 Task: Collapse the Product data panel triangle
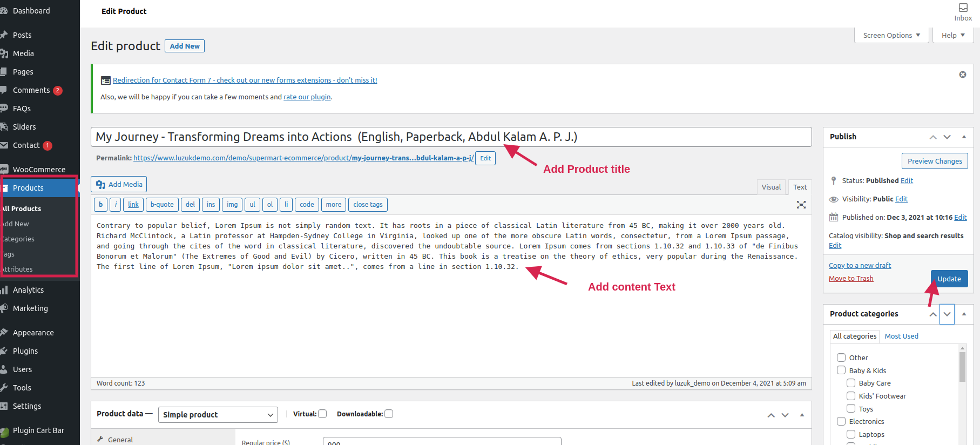(802, 415)
